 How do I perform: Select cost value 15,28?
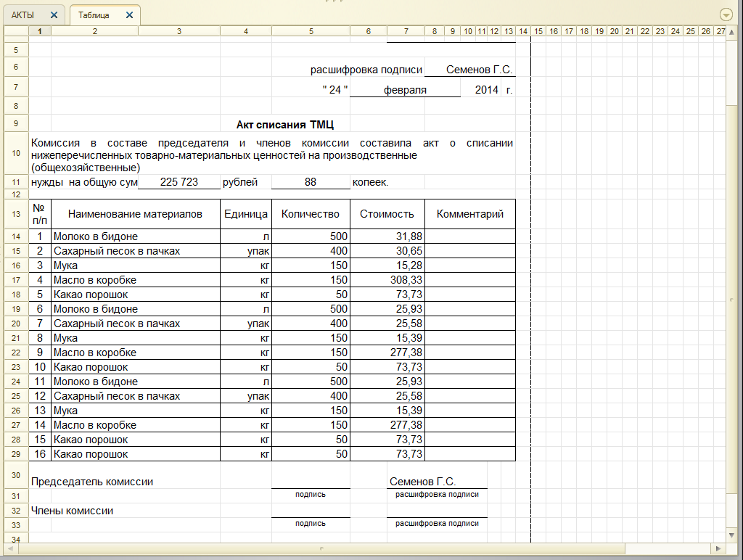(x=387, y=265)
